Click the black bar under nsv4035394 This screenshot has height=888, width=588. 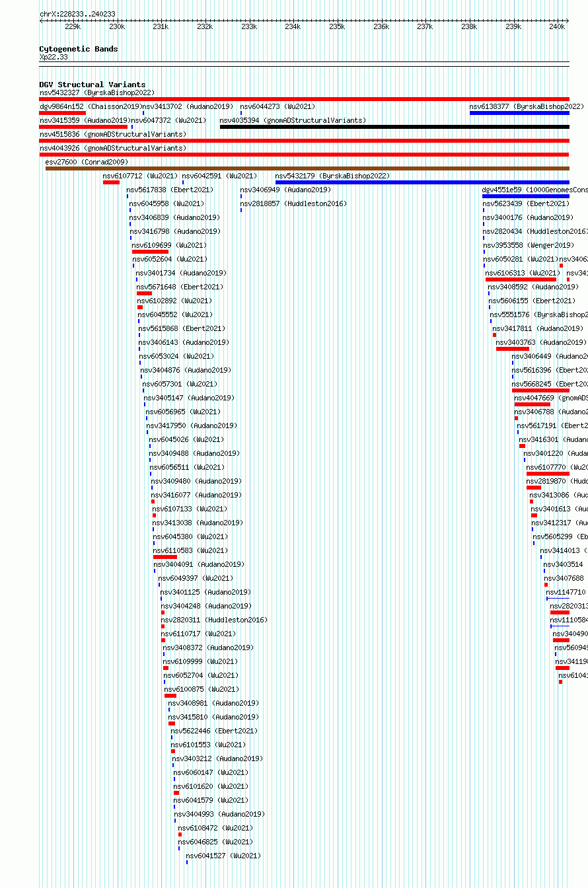pyautogui.click(x=394, y=127)
